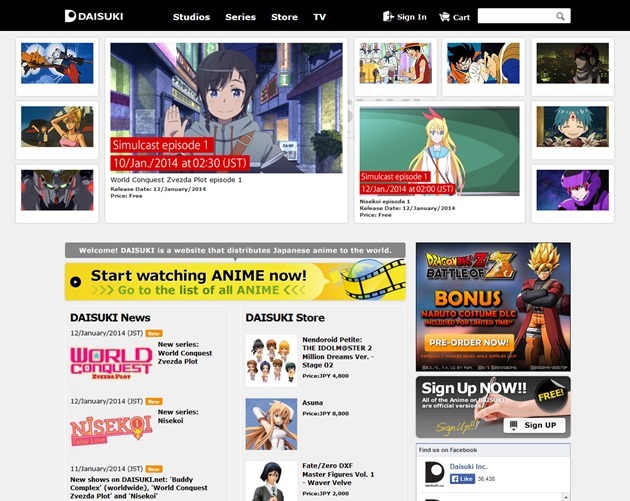Click the Waver Velvet figure product image
This screenshot has height=501, width=630.
(271, 481)
